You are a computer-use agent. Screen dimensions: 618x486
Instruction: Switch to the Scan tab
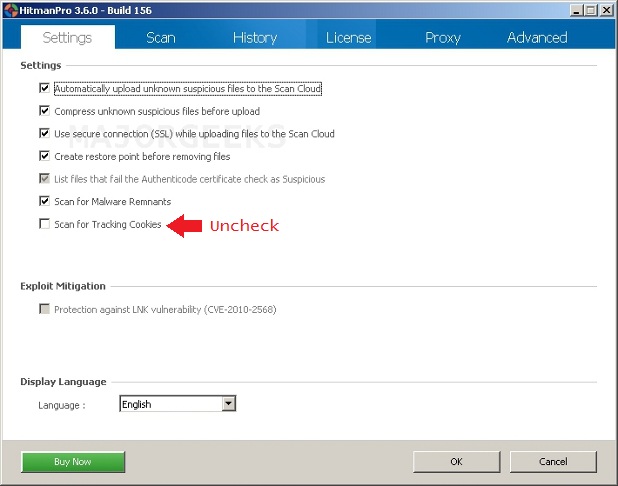coord(161,37)
